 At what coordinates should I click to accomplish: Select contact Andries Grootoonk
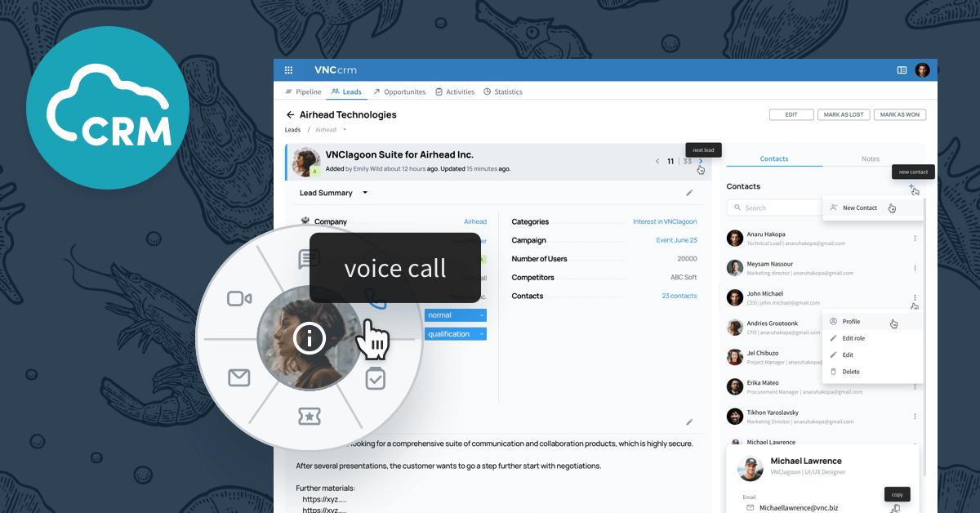773,328
